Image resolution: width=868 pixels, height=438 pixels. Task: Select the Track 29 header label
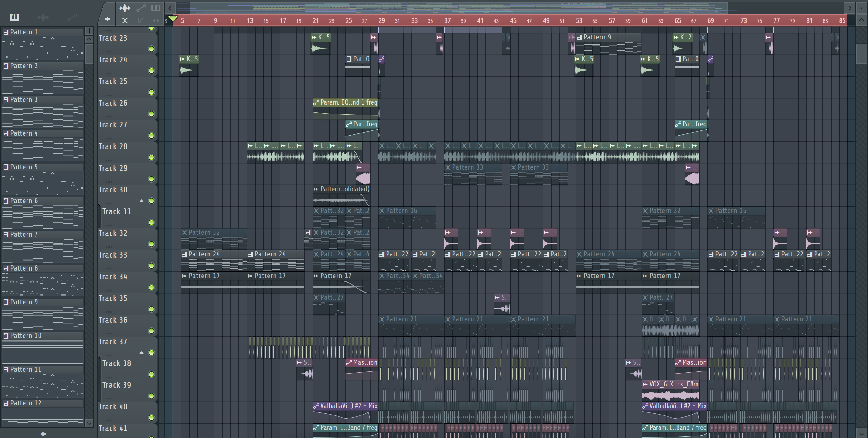[x=113, y=168]
